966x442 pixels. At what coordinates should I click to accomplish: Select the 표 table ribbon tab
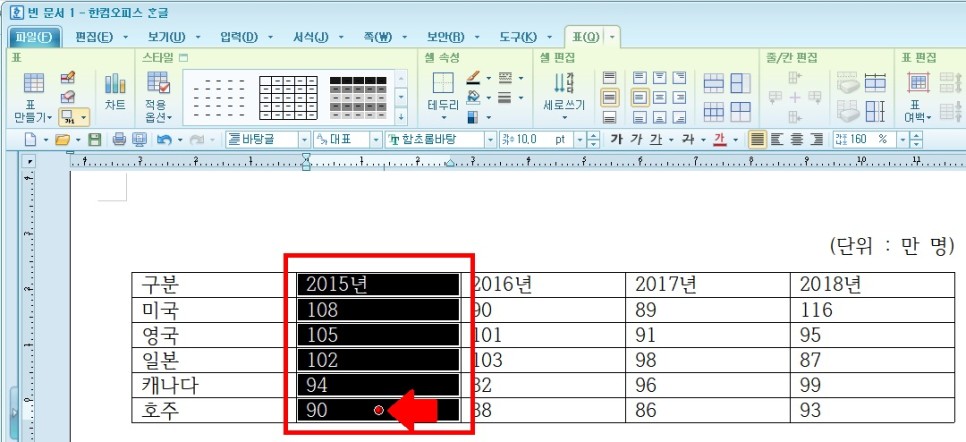(586, 37)
